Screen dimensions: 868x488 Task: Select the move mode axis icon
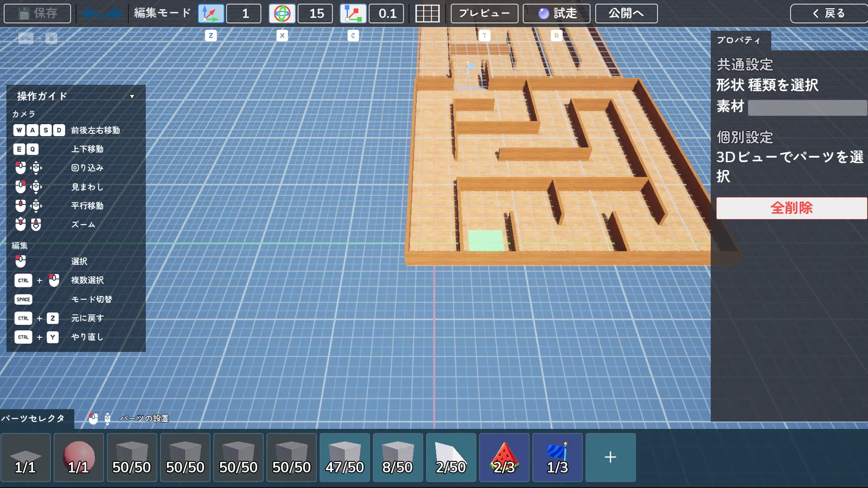[x=211, y=13]
